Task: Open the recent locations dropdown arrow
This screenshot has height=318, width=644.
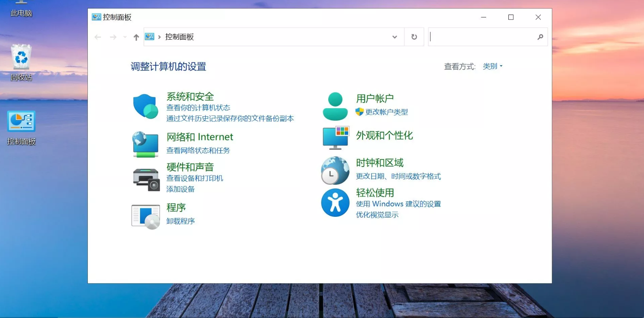Action: pos(125,37)
